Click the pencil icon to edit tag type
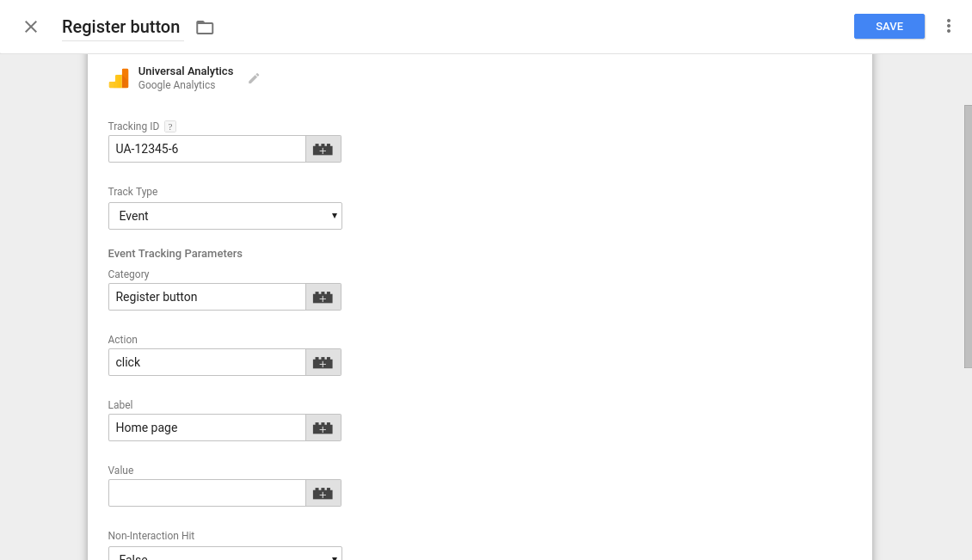Viewport: 972px width, 560px height. coord(254,78)
